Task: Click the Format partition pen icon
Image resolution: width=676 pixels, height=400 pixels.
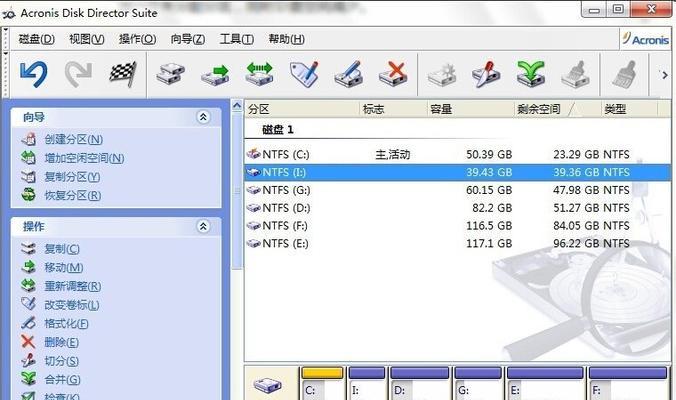Action: 349,74
